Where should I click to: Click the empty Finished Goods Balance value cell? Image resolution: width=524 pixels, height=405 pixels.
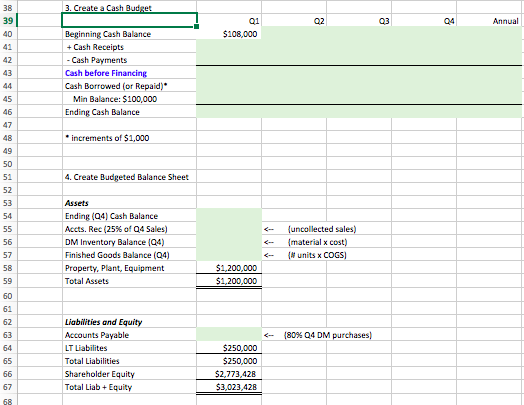tap(229, 255)
